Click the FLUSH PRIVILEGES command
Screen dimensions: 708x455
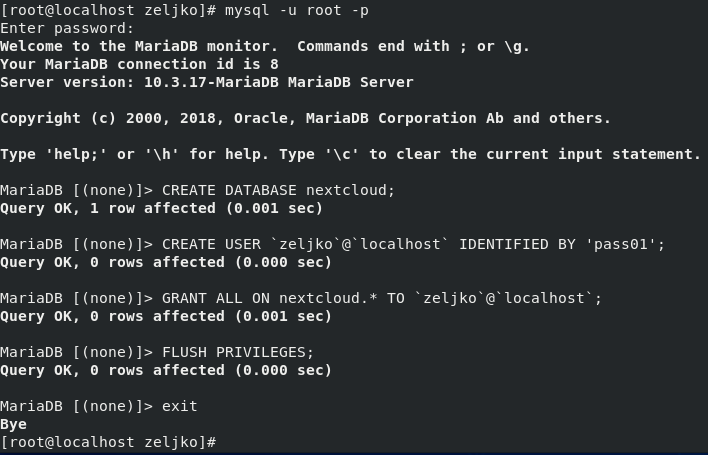(238, 352)
